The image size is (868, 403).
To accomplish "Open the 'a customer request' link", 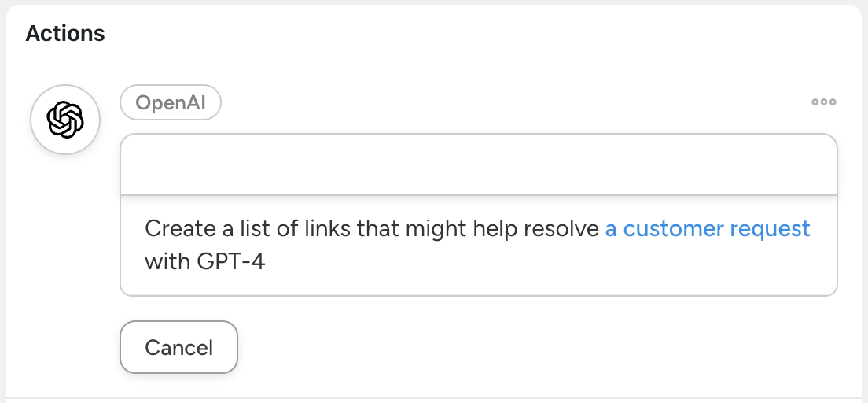I will (707, 229).
